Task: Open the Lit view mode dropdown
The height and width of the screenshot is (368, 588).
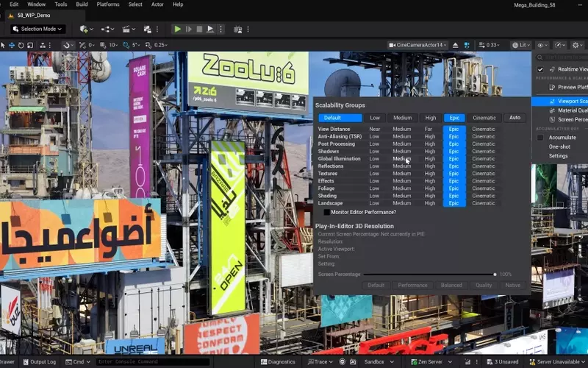Action: (522, 45)
